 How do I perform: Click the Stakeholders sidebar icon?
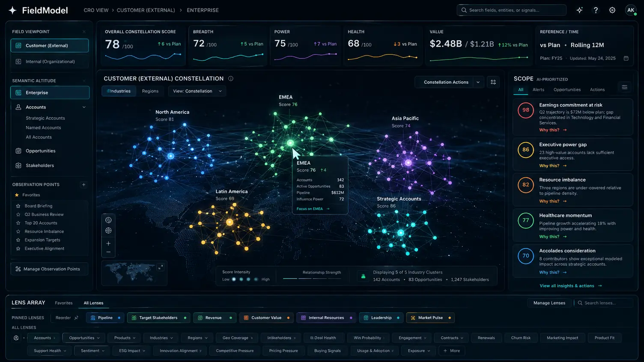18,166
